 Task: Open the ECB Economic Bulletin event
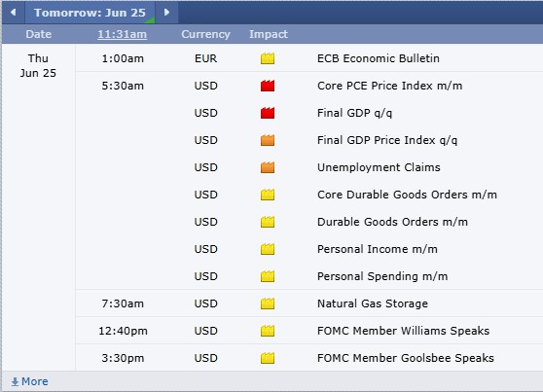click(379, 58)
